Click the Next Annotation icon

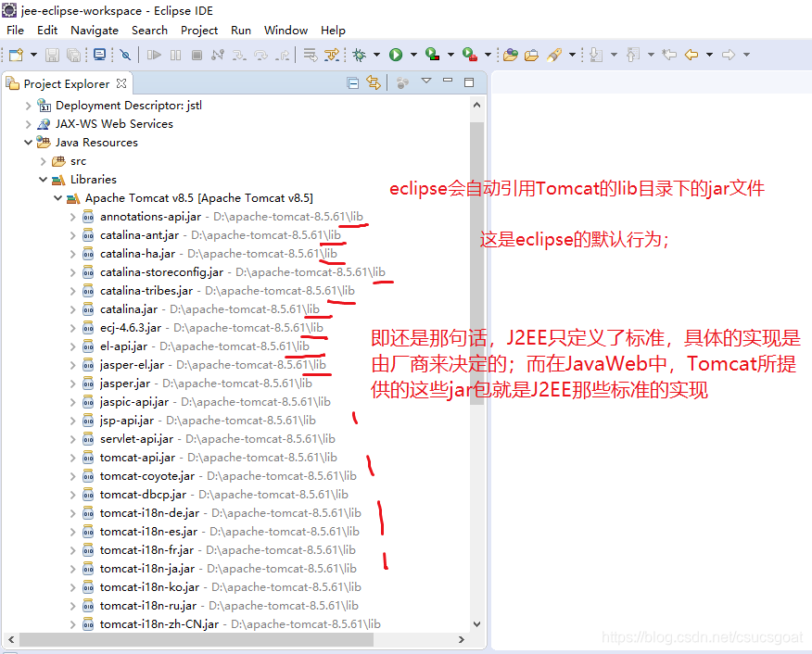tap(596, 55)
